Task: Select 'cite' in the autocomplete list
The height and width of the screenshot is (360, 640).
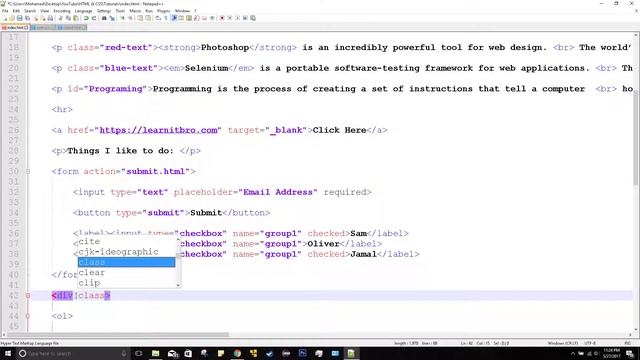Action: pyautogui.click(x=127, y=242)
